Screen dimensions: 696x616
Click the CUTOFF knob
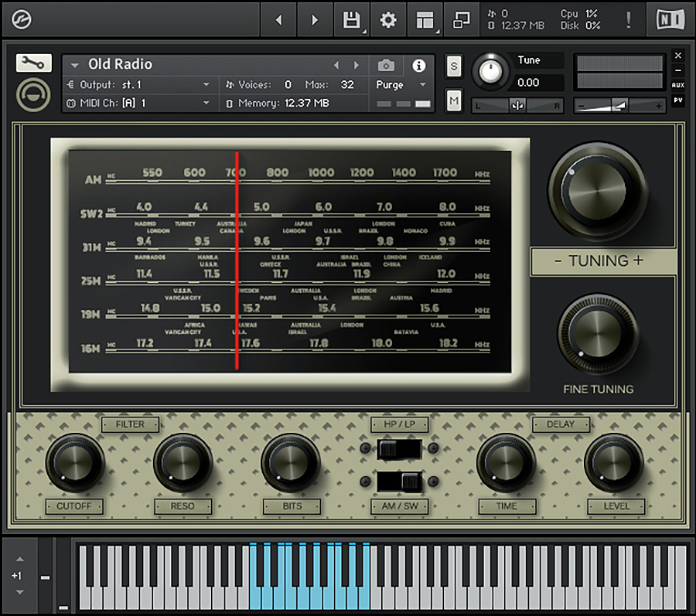tap(74, 462)
